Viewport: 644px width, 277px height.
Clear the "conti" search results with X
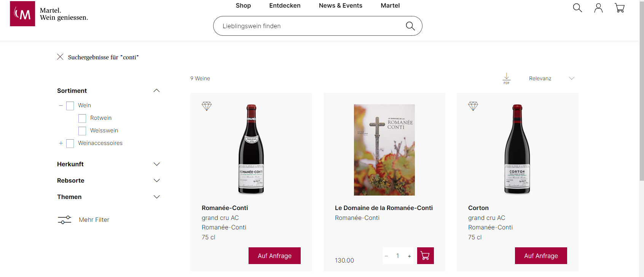[x=60, y=57]
